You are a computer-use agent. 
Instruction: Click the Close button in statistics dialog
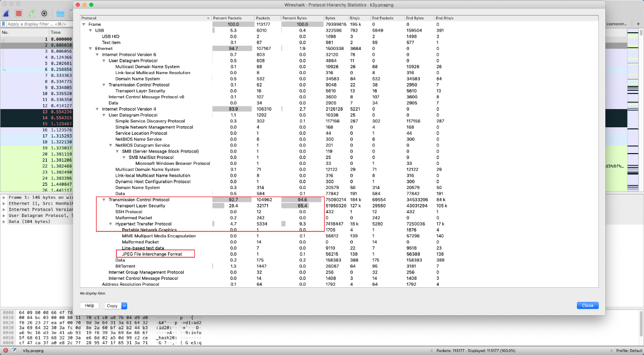point(588,306)
